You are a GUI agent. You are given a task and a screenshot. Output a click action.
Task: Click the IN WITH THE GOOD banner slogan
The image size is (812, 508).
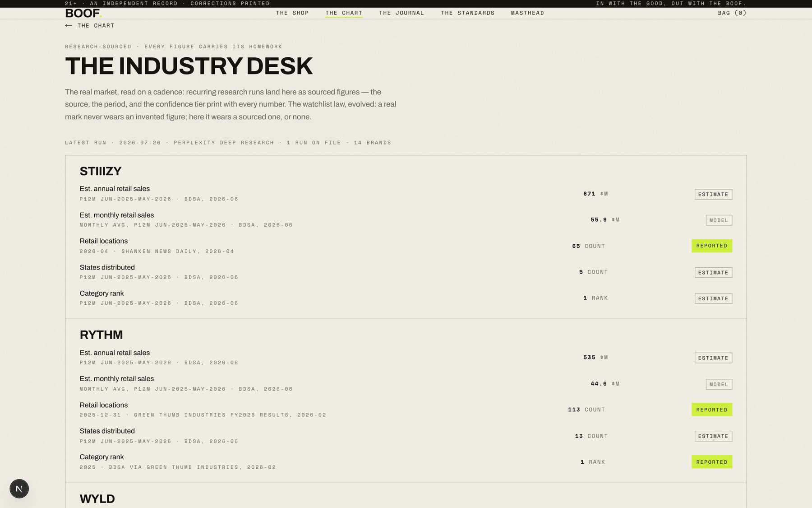click(x=671, y=3)
